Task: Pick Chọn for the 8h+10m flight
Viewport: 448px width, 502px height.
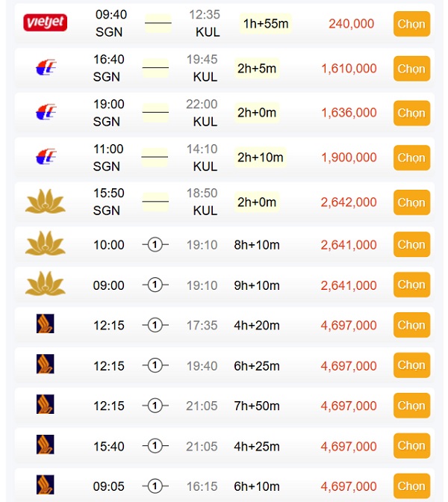Action: point(411,245)
